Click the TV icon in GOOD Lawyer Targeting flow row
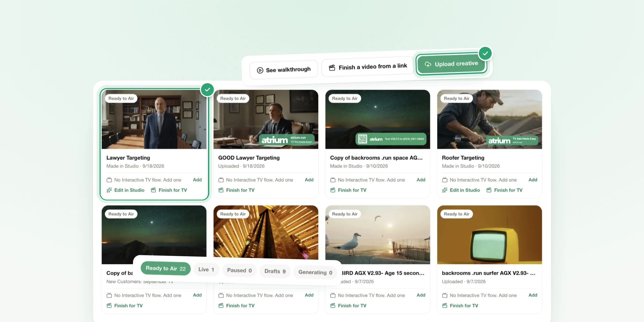This screenshot has width=644, height=322. click(x=221, y=180)
